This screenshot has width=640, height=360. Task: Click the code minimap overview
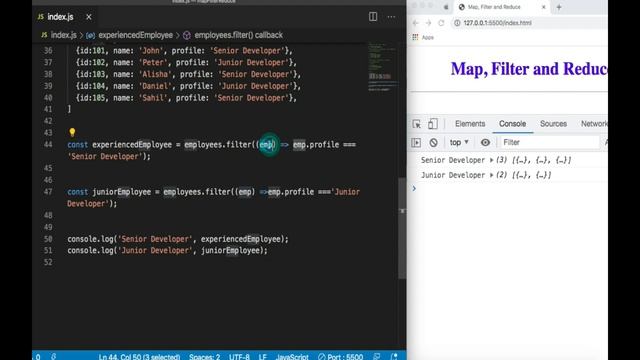[x=382, y=67]
